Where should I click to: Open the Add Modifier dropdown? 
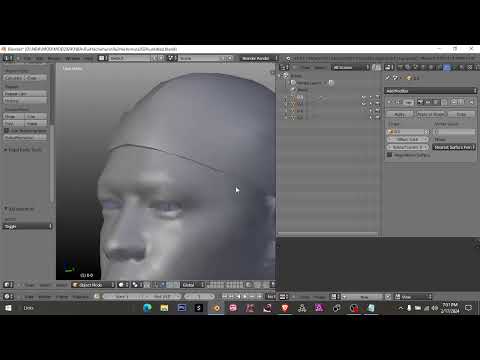431,91
